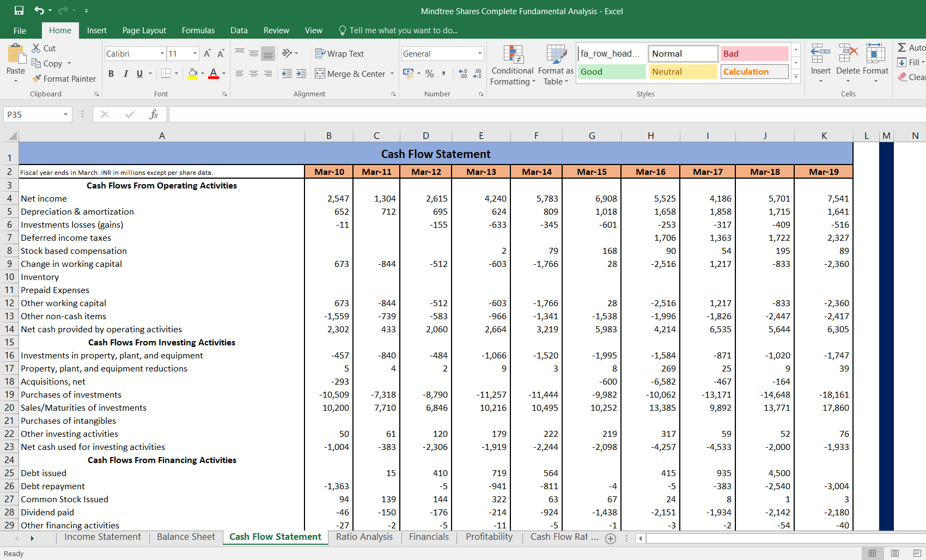
Task: Click the Copy icon
Action: 36,63
